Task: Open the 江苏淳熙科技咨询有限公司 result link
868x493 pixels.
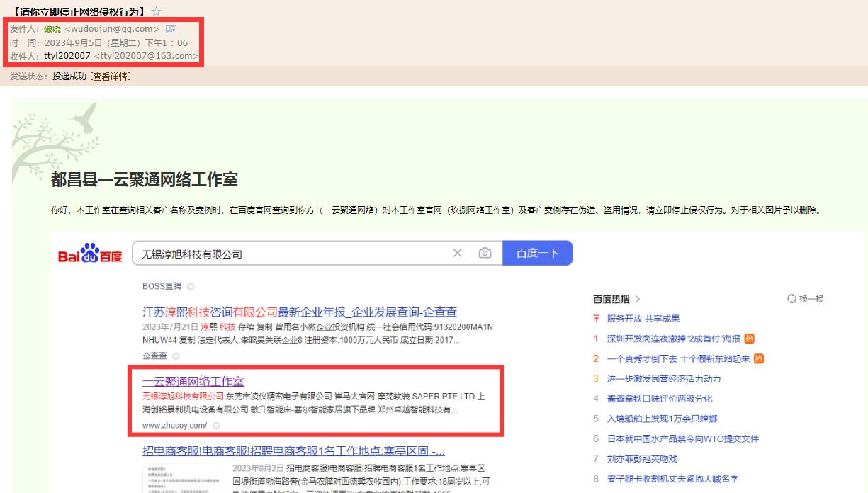Action: click(x=299, y=312)
